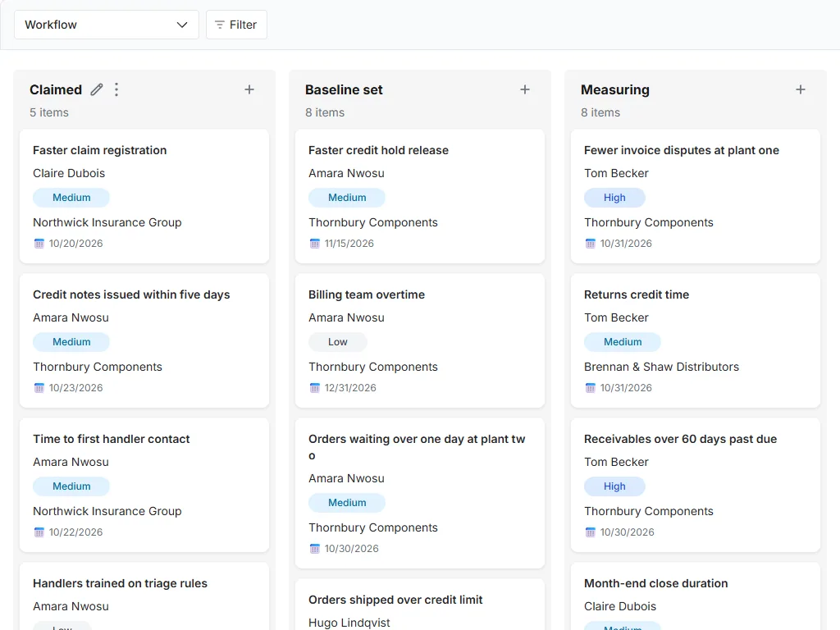Click the Measuring column title
Image resolution: width=840 pixels, height=630 pixels.
coord(615,89)
